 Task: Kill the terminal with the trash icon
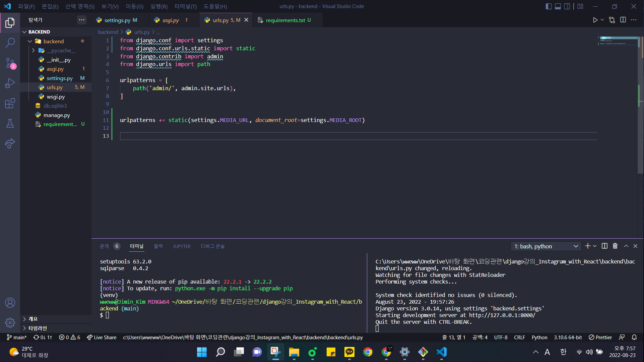pyautogui.click(x=615, y=246)
